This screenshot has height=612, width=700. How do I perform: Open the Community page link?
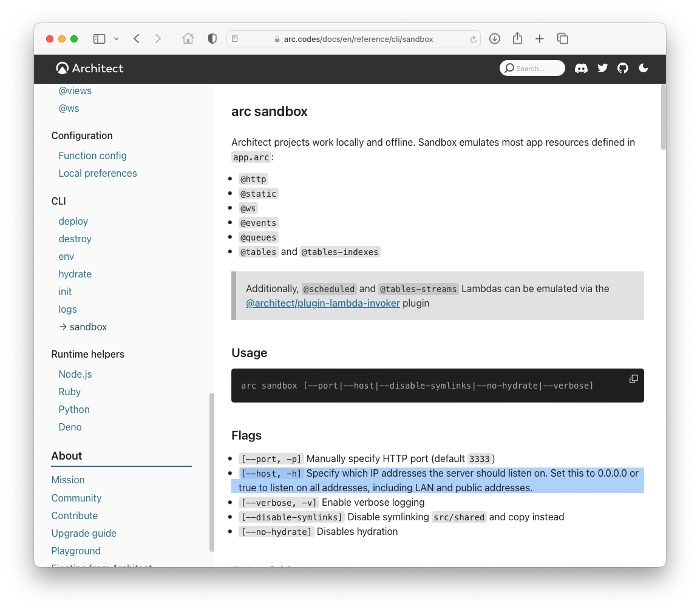(76, 498)
